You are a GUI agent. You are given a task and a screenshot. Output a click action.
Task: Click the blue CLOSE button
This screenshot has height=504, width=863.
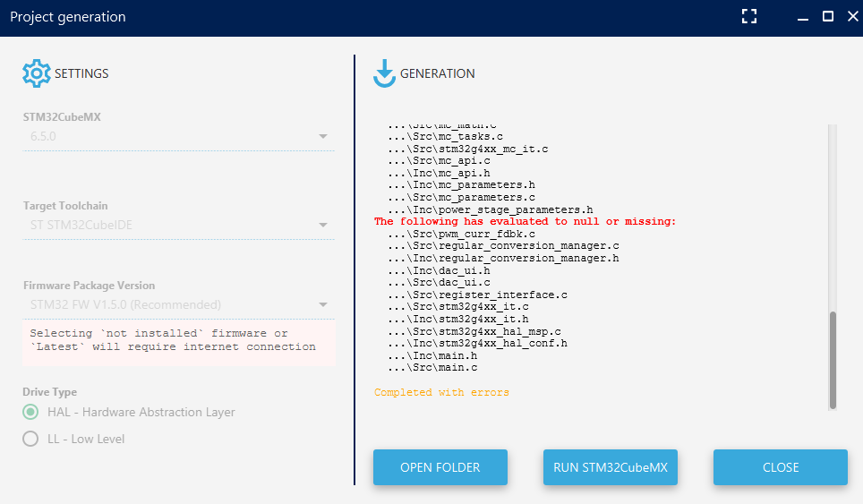point(781,467)
